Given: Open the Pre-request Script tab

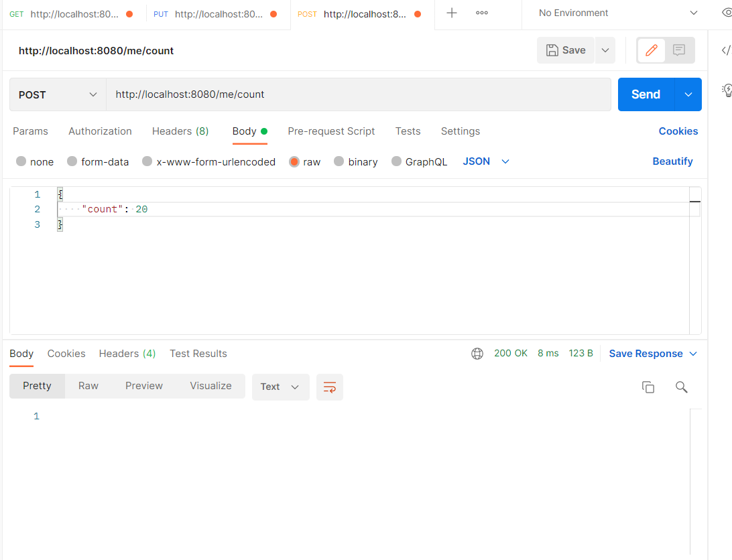Looking at the screenshot, I should 331,131.
